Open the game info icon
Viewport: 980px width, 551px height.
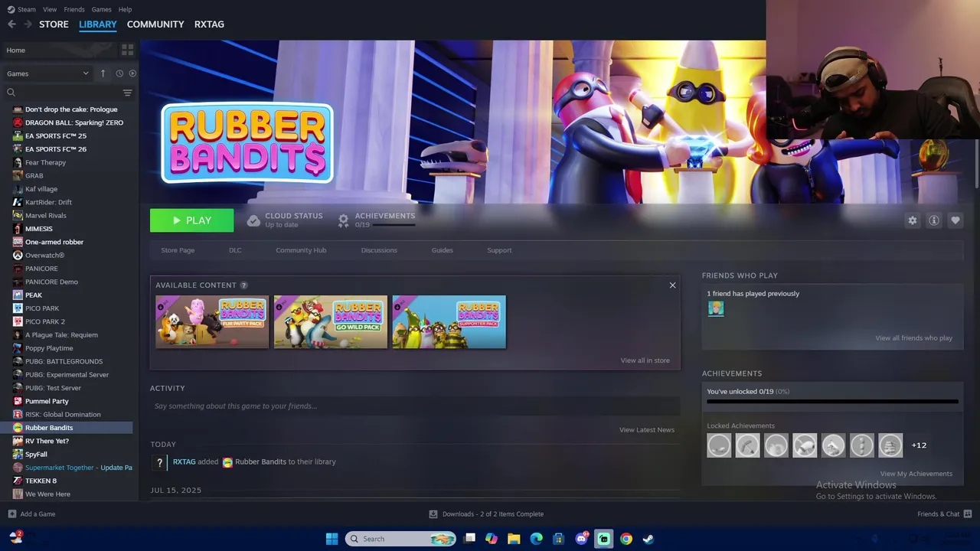[x=933, y=220]
